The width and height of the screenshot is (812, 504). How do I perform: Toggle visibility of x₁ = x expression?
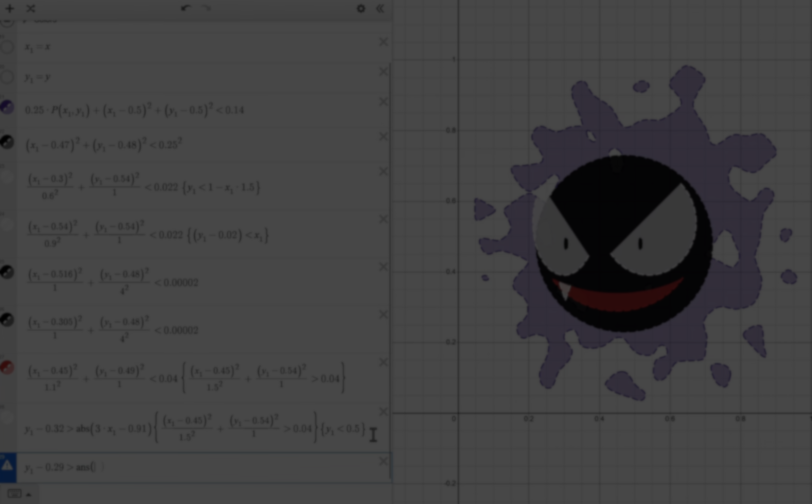(8, 47)
